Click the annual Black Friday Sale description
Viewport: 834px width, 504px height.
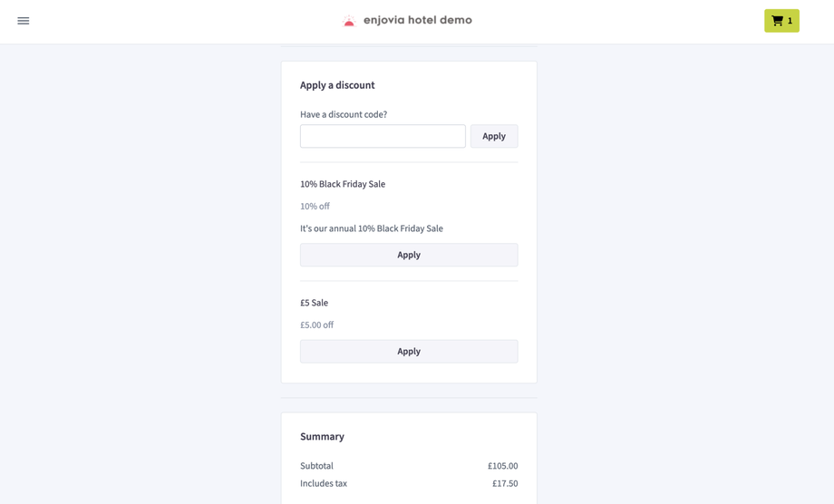click(x=372, y=228)
